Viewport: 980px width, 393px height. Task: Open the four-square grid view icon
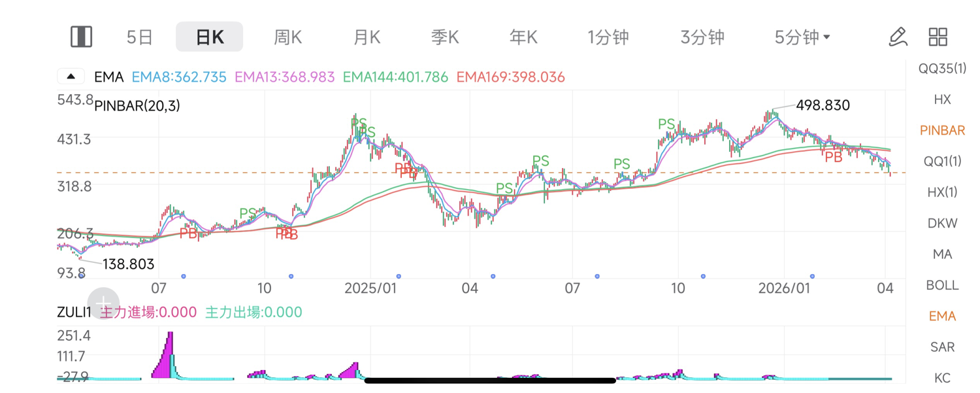pyautogui.click(x=938, y=37)
